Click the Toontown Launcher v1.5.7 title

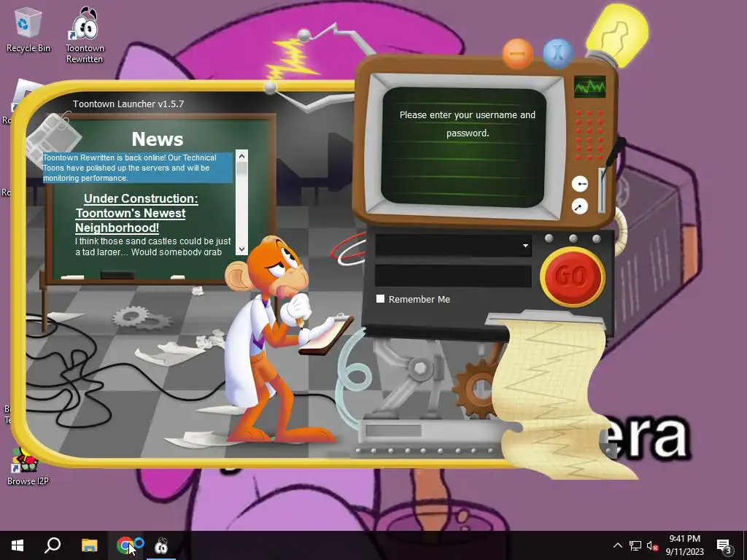pos(128,104)
